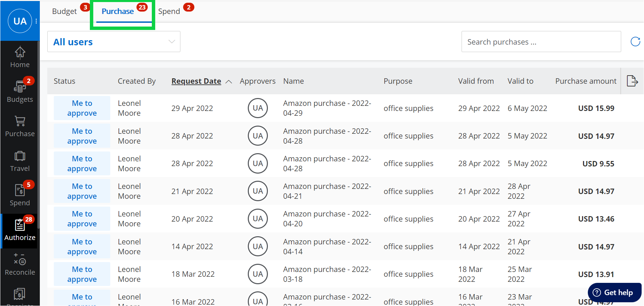Open Reconcile in the sidebar
Screen dimensions: 644x306
(x=20, y=265)
